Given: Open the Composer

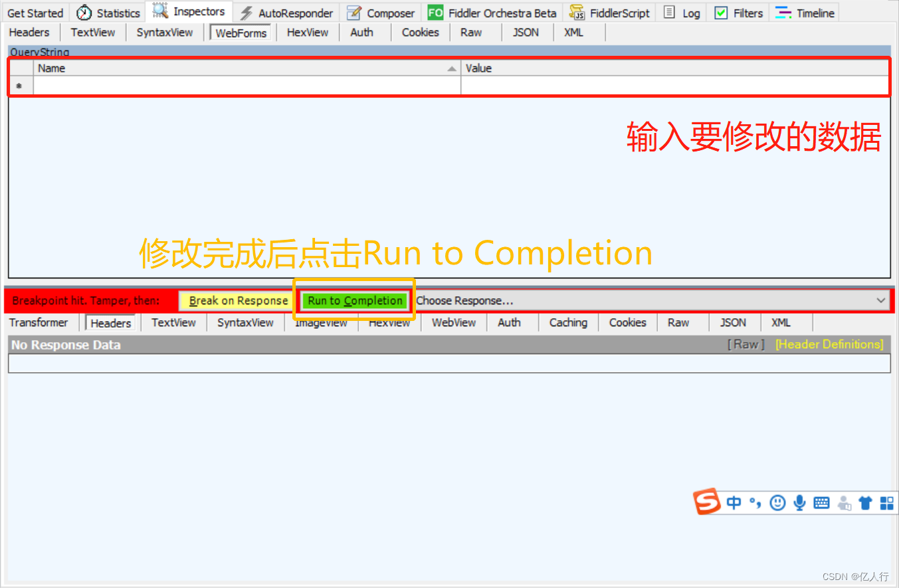Looking at the screenshot, I should tap(380, 12).
